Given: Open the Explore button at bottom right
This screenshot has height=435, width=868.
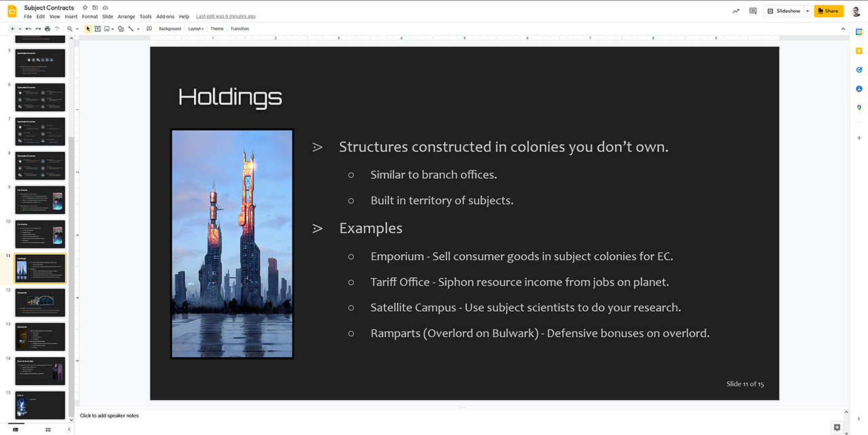Looking at the screenshot, I should [x=837, y=428].
